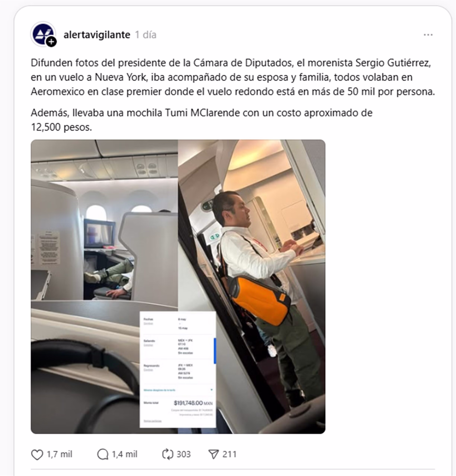The height and width of the screenshot is (476, 456).
Task: Open the alertavigilante profile avatar
Action: [43, 34]
